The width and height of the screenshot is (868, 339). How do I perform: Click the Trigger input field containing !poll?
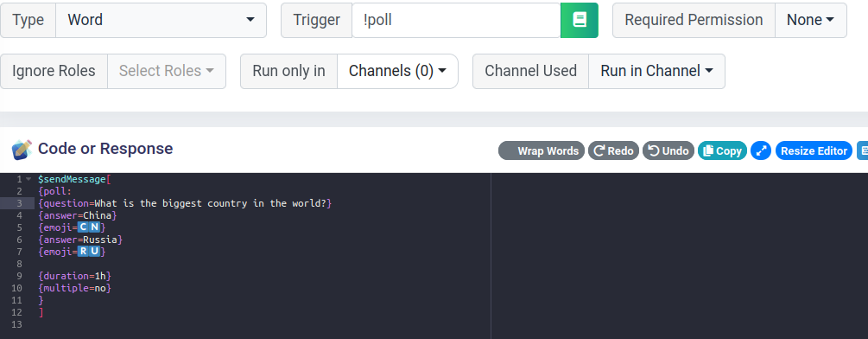pos(456,20)
